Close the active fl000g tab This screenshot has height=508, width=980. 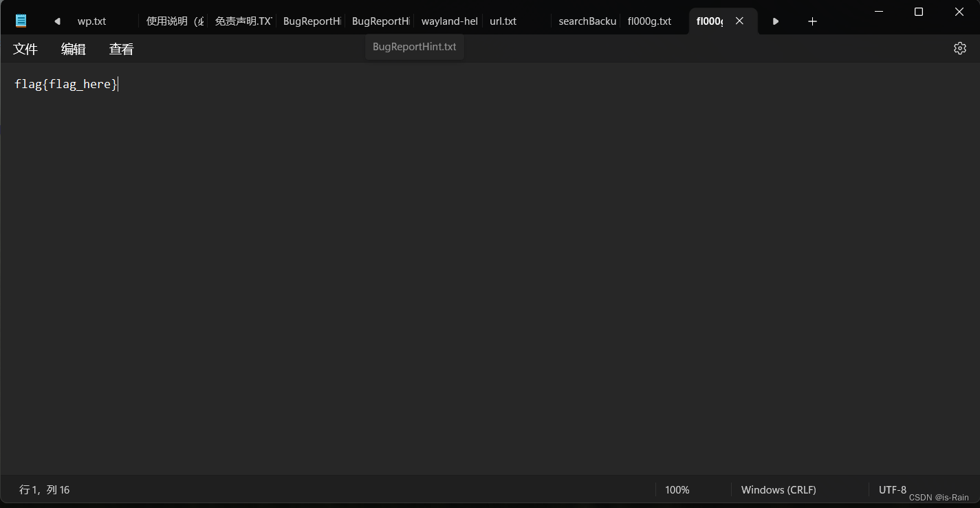coord(739,21)
